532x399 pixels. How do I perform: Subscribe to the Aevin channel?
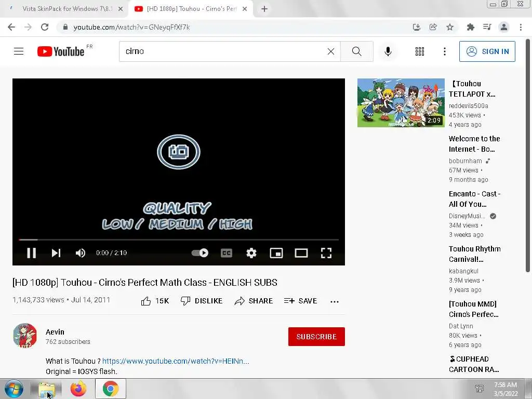(316, 337)
